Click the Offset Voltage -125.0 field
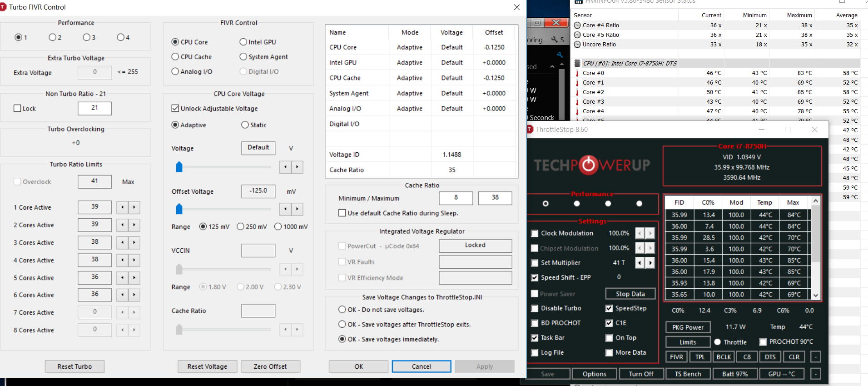This screenshot has width=868, height=386. [x=258, y=191]
